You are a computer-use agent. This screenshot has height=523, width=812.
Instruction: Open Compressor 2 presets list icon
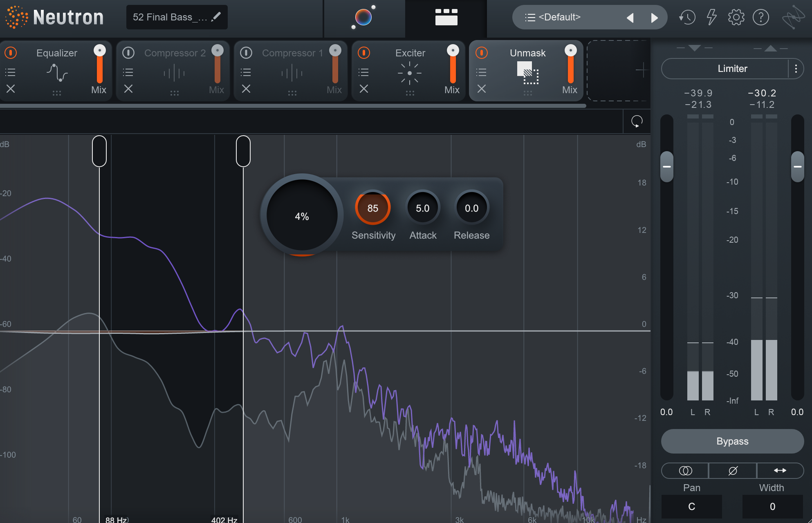(128, 72)
